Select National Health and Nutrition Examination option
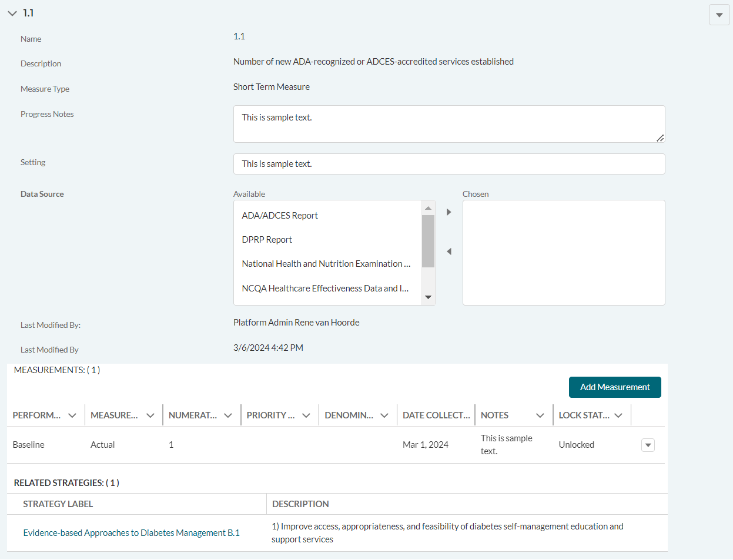Screen dimensions: 733x560 327,264
